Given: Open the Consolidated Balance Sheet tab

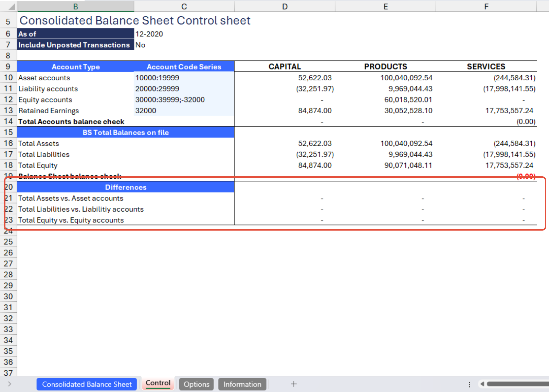Looking at the screenshot, I should (87, 384).
